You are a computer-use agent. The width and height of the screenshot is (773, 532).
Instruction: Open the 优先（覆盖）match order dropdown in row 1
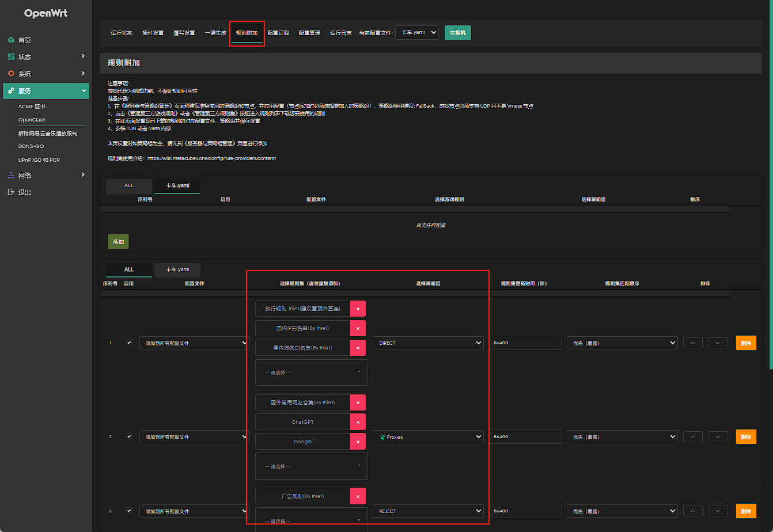622,343
